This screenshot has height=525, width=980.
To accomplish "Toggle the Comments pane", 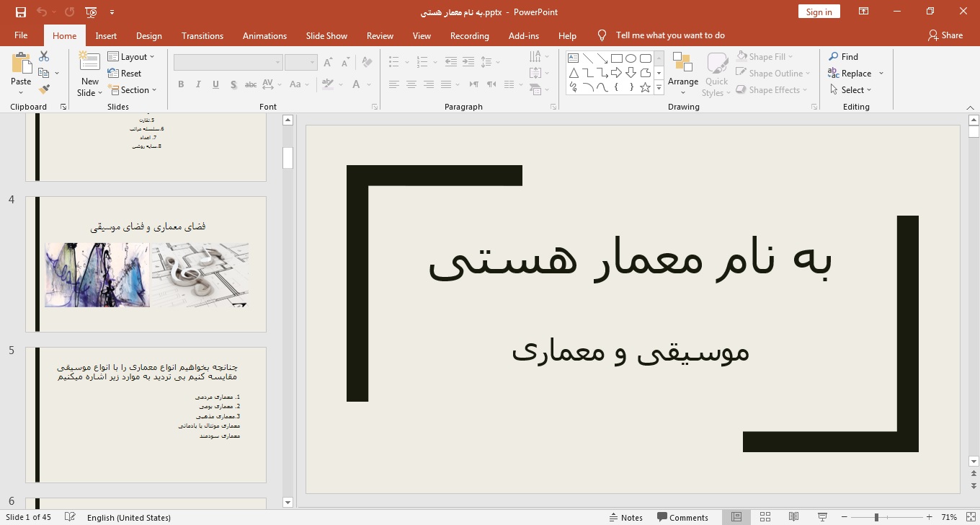I will [x=682, y=517].
